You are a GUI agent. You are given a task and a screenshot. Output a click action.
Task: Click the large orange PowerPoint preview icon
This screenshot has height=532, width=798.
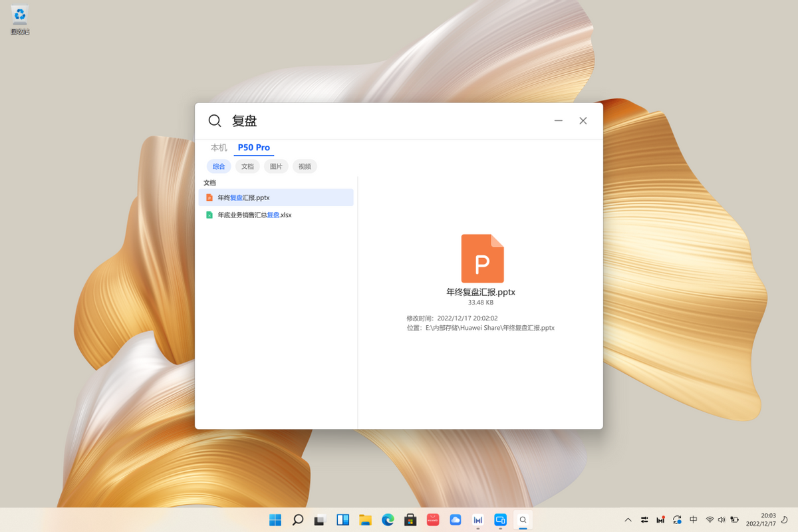(482, 259)
